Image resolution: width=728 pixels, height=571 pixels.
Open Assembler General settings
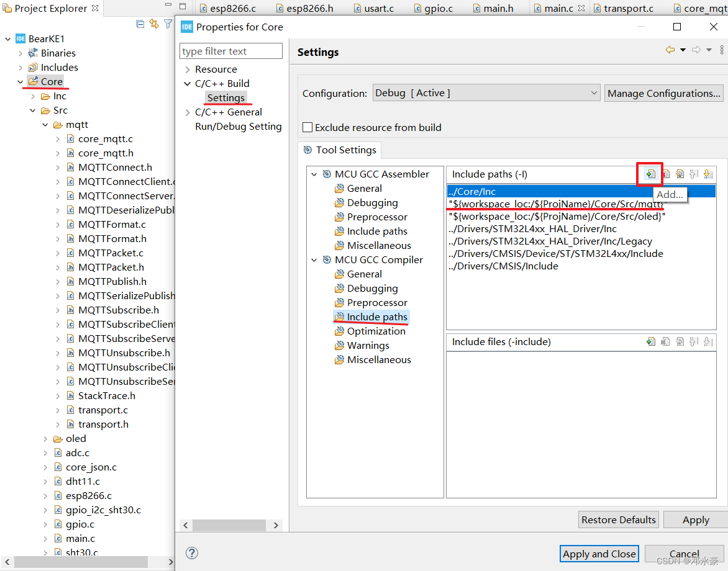(x=365, y=188)
